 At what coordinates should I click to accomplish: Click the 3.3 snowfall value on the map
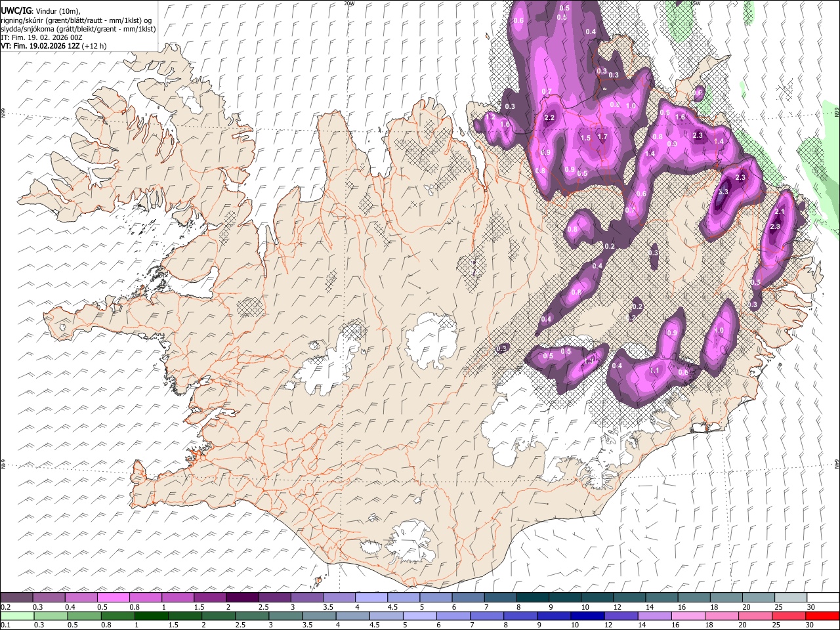723,192
